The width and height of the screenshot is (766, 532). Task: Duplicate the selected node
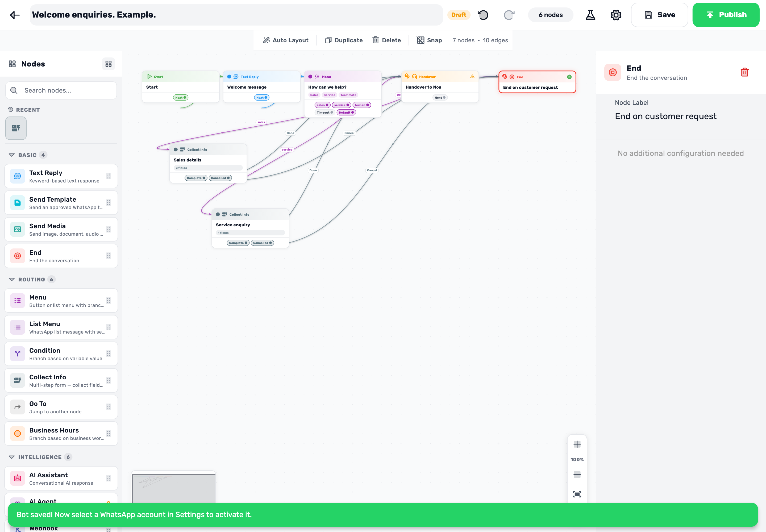click(344, 40)
